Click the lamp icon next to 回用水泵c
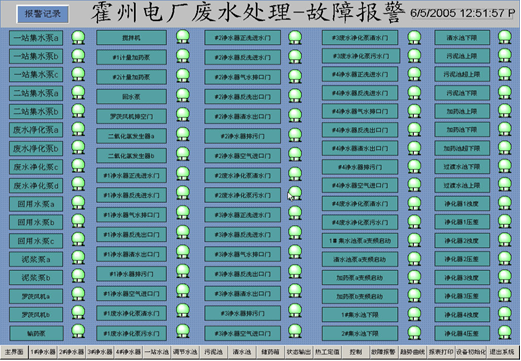Image resolution: width=521 pixels, height=361 pixels. pyautogui.click(x=78, y=240)
